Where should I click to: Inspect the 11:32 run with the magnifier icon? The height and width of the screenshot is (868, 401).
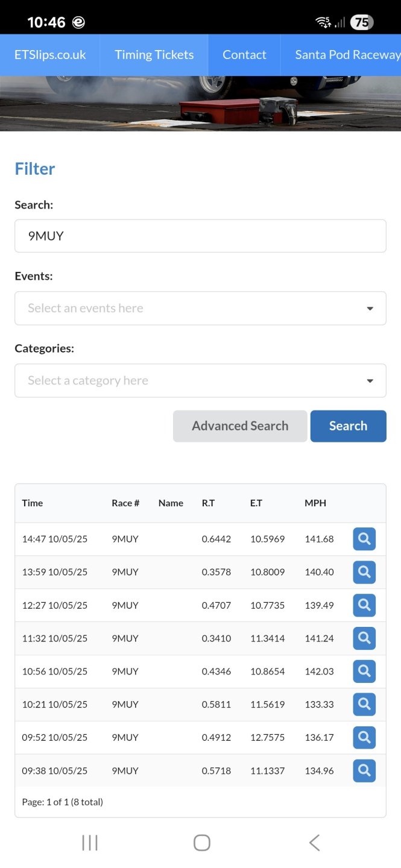tap(364, 638)
